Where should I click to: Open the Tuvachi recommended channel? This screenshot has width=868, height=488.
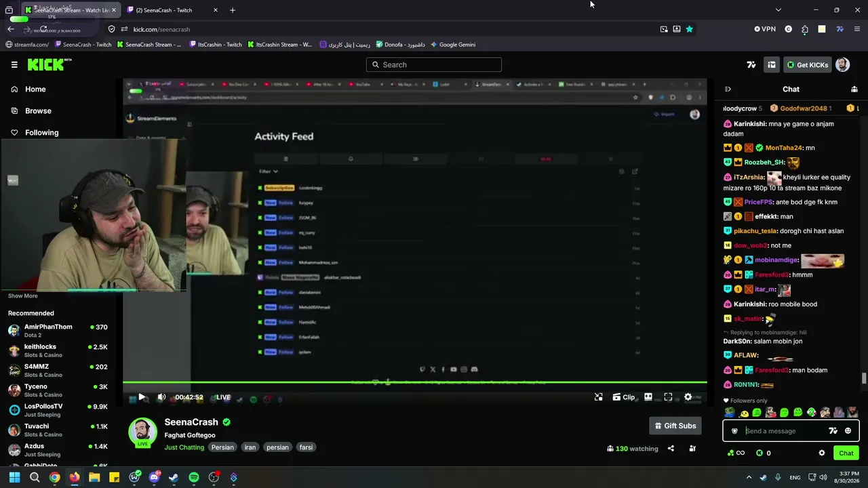point(58,430)
